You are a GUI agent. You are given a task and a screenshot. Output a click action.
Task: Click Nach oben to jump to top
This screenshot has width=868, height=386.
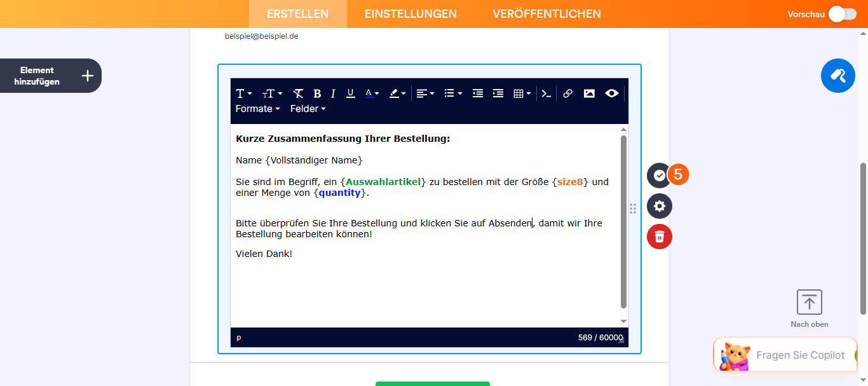(810, 309)
